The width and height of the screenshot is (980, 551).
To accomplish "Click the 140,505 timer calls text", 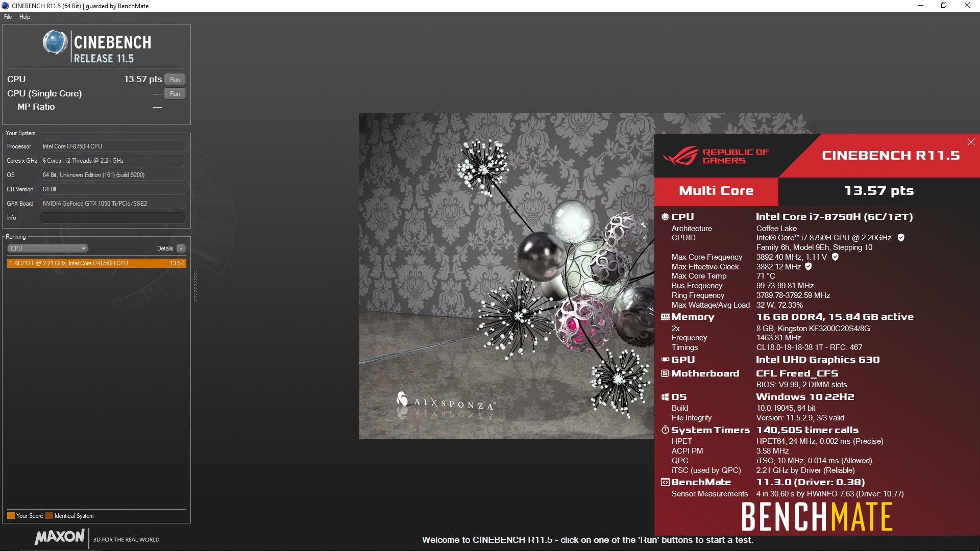I will [x=807, y=430].
